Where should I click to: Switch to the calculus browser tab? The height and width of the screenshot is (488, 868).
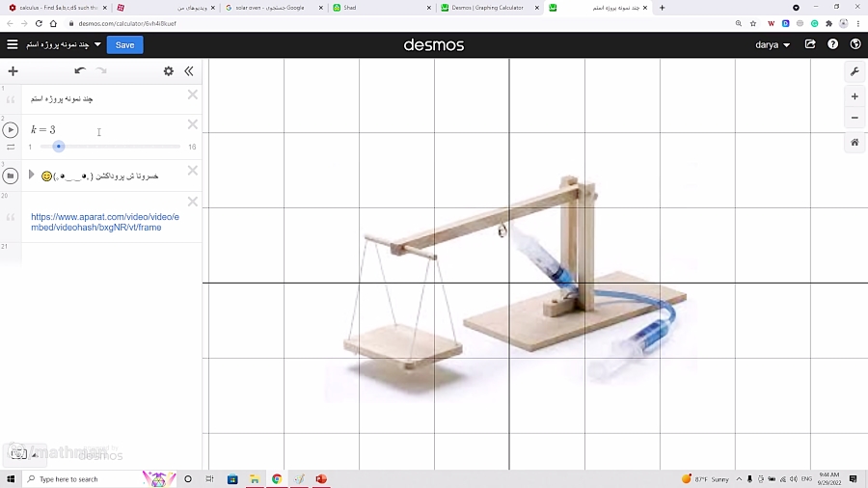pos(58,8)
